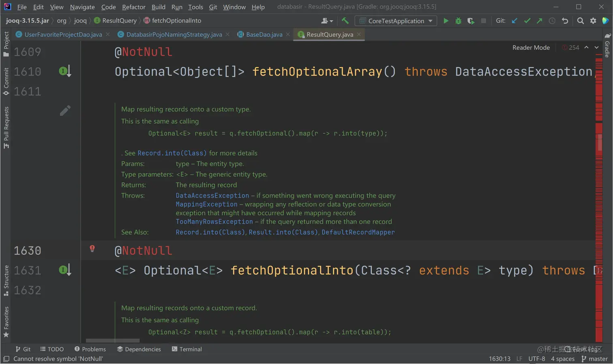This screenshot has height=364, width=613.
Task: Click the Build project hammer icon
Action: (345, 21)
